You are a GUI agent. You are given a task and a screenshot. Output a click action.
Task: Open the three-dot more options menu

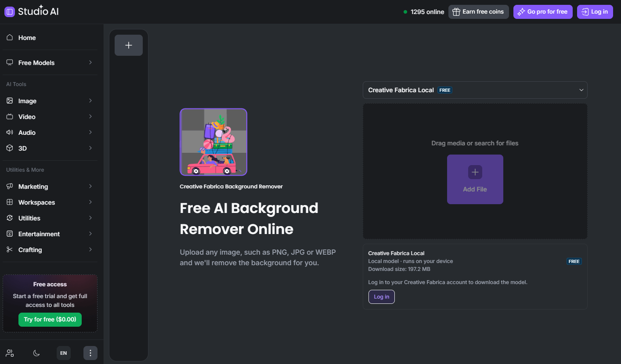[x=90, y=353]
